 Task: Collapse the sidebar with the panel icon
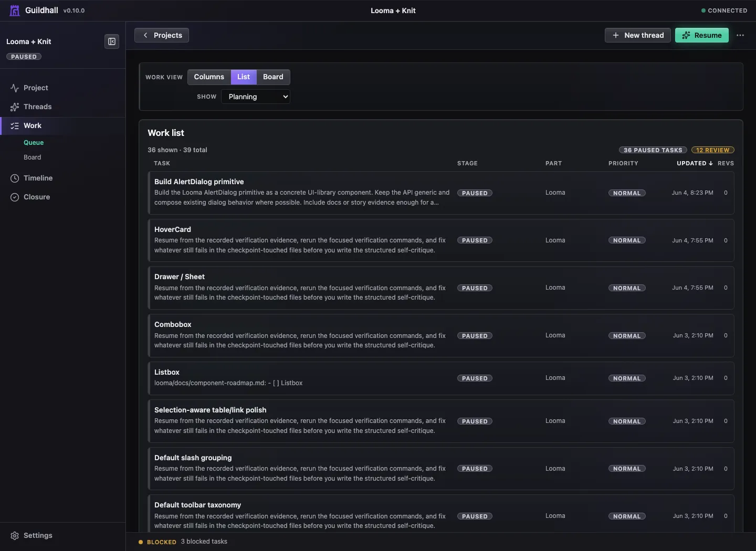(112, 41)
